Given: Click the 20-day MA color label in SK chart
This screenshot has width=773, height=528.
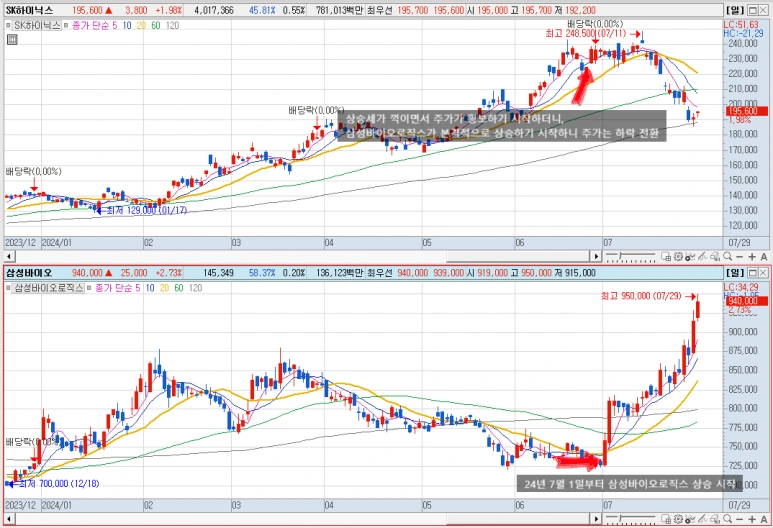Looking at the screenshot, I should tap(141, 25).
